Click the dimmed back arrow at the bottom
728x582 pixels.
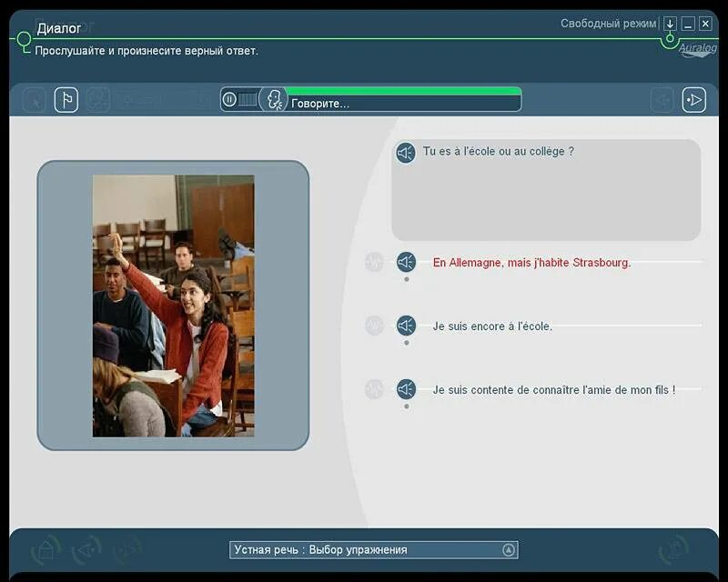click(x=86, y=550)
